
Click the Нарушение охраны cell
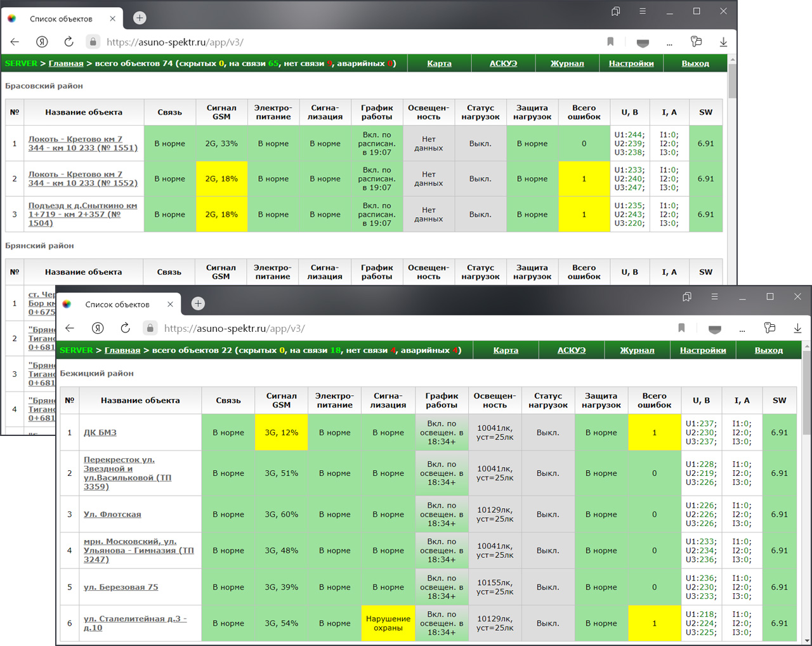click(x=388, y=623)
